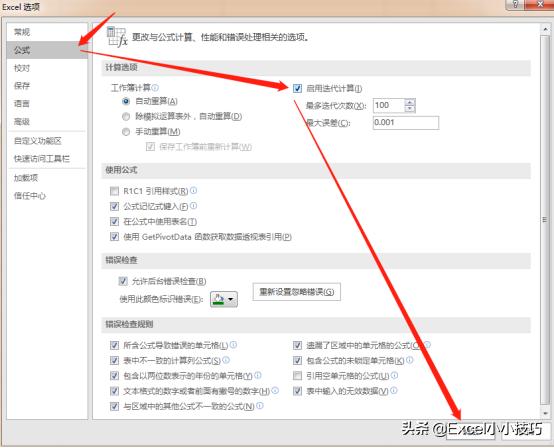Toggle 包含公式的未锁定单元格 checkbox

pyautogui.click(x=297, y=360)
